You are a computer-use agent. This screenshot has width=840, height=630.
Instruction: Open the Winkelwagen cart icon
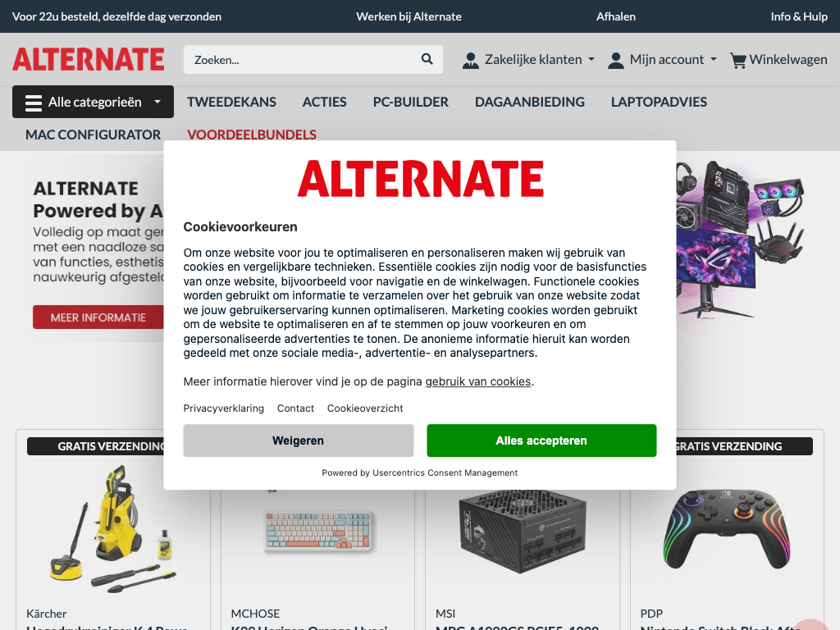(738, 60)
